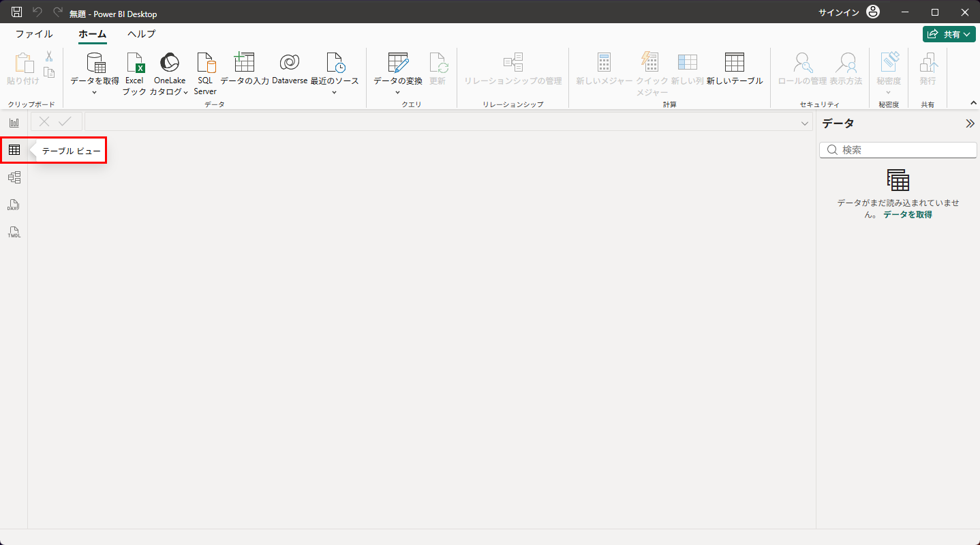Choose the SQL Server source icon
The image size is (980, 545).
click(205, 73)
